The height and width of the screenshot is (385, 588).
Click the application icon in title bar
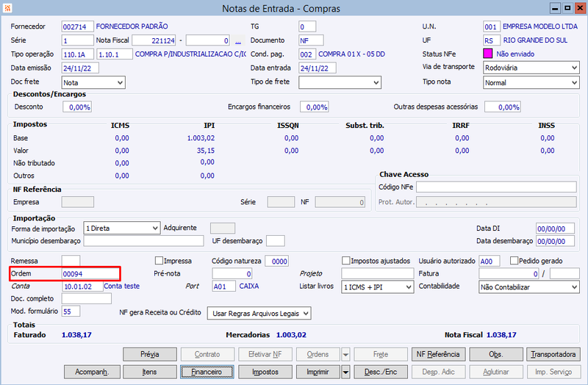point(7,8)
